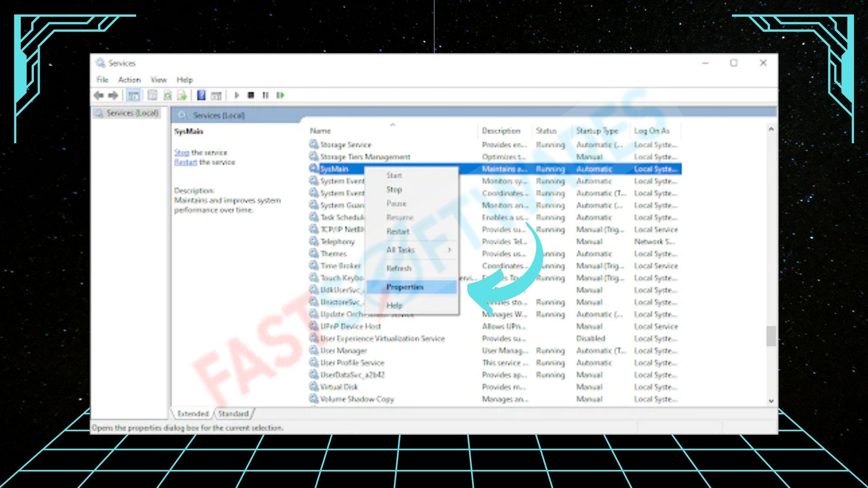Select the Virtual Disk service name

coord(339,387)
